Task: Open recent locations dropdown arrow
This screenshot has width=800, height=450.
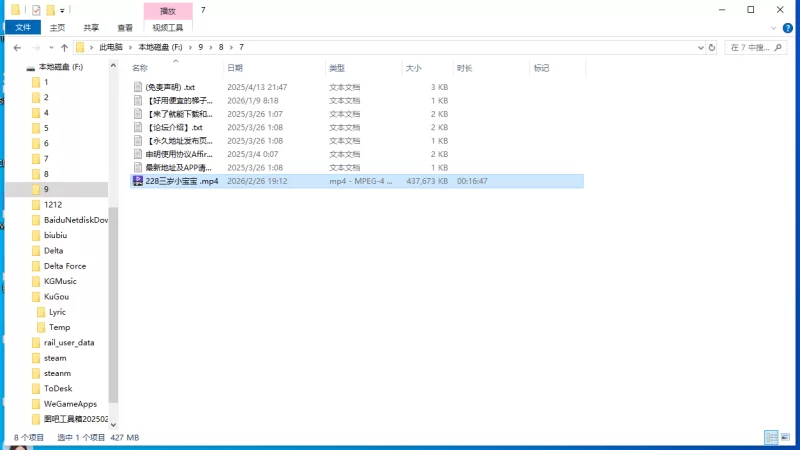Action: 51,47
